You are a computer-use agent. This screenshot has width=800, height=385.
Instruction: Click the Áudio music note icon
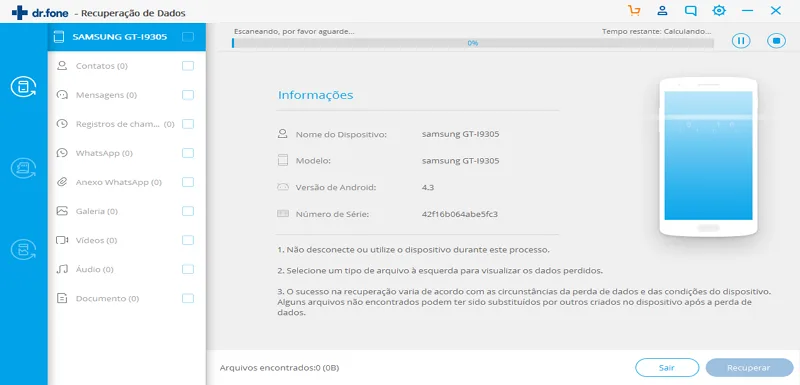click(x=62, y=269)
